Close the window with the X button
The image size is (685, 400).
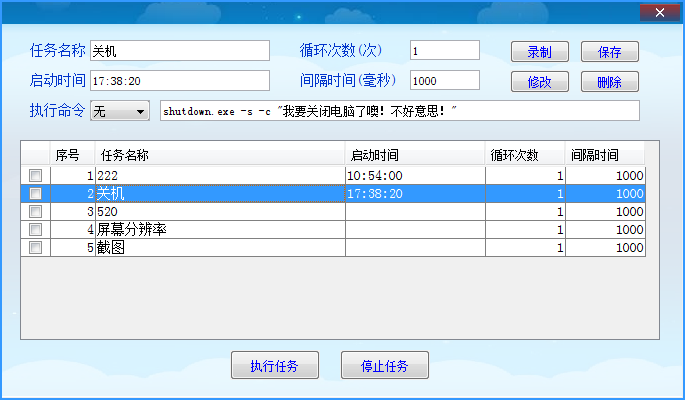click(660, 13)
